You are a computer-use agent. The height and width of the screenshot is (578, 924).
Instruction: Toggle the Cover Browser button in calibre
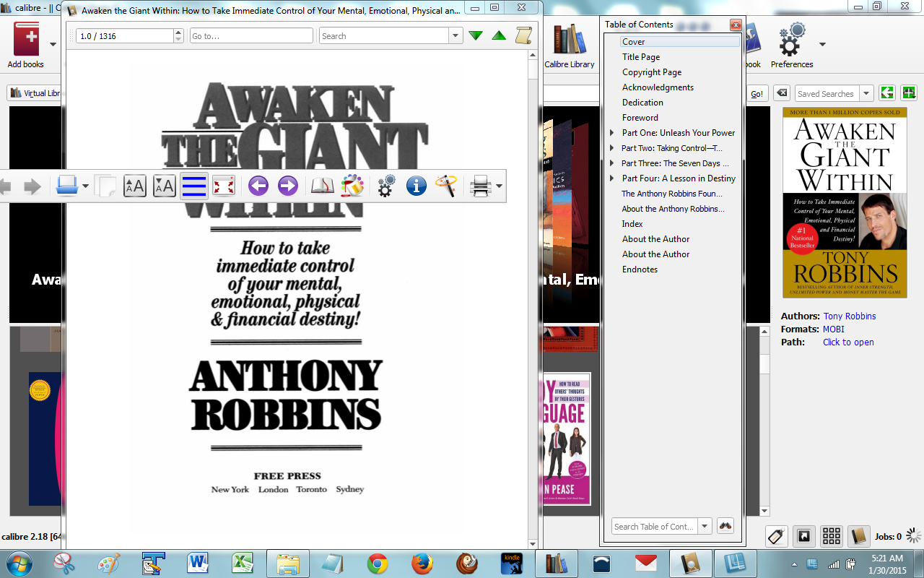[803, 536]
